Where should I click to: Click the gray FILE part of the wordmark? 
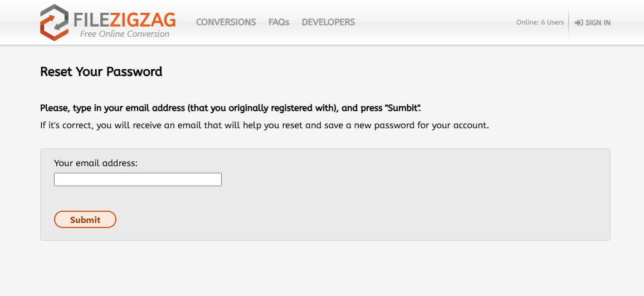click(x=91, y=20)
